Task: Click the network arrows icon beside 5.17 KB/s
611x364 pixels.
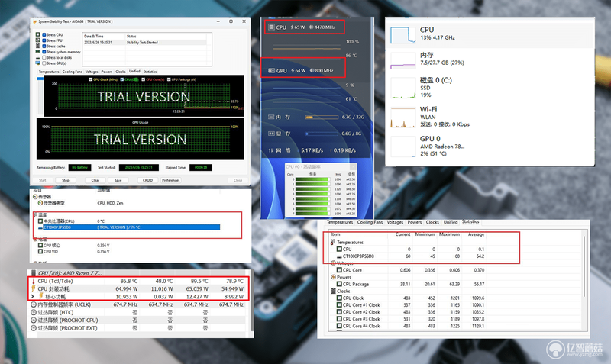Action: click(271, 150)
